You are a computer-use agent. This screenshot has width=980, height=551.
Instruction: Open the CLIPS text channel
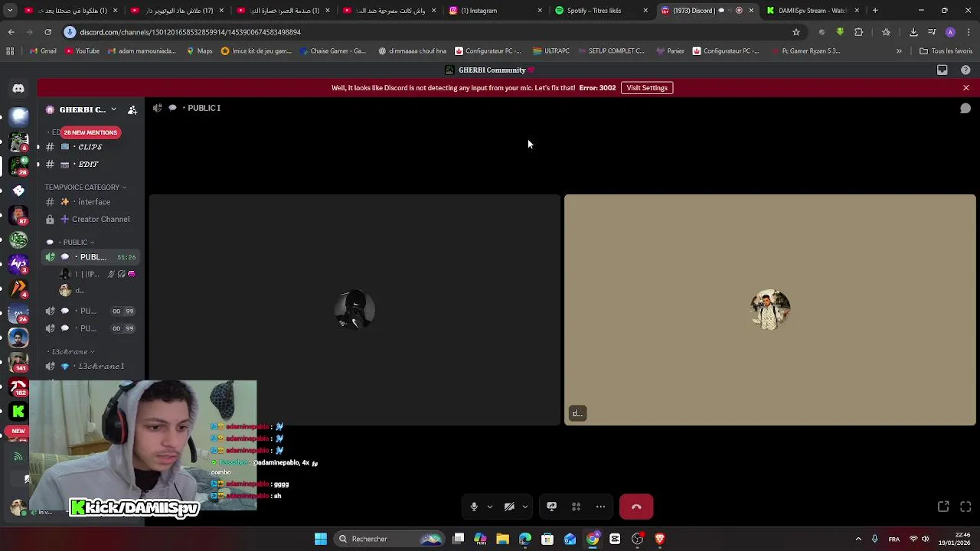[x=90, y=147]
